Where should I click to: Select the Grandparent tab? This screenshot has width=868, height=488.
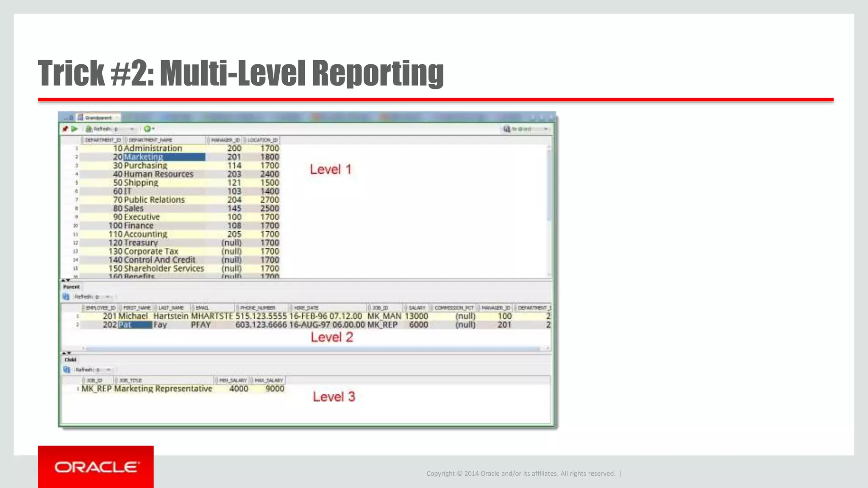tap(98, 117)
